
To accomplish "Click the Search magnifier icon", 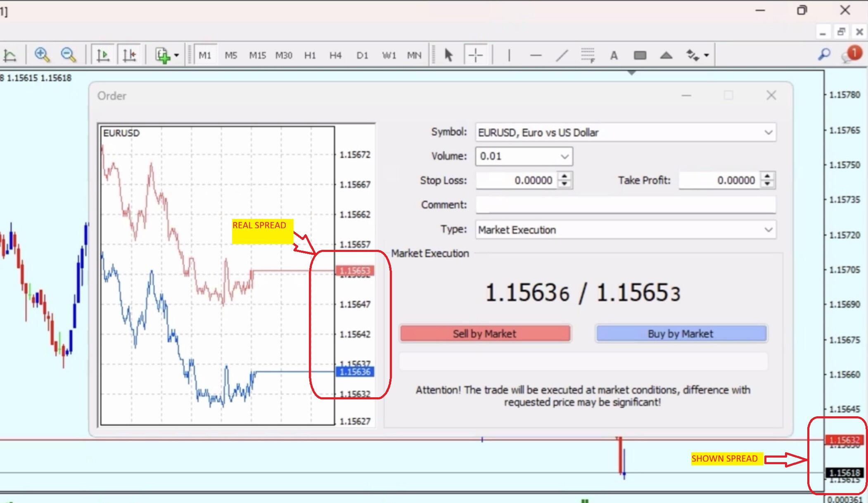I will tap(824, 54).
